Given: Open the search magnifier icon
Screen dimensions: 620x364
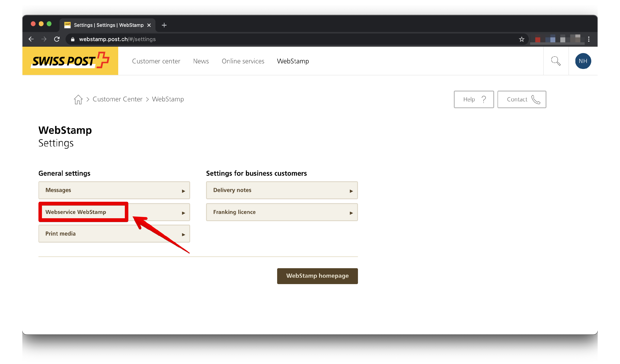Looking at the screenshot, I should pyautogui.click(x=556, y=61).
